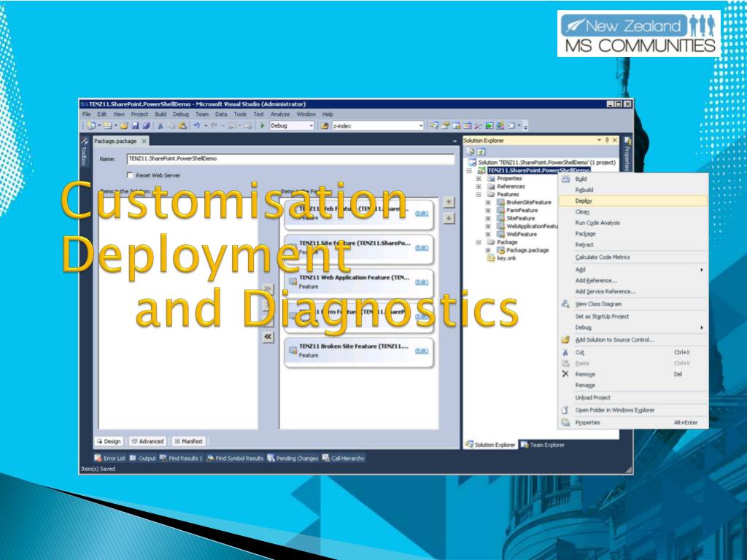Click the Solution Explorer Properties toolbar icon
747x560 pixels.
pyautogui.click(x=471, y=152)
